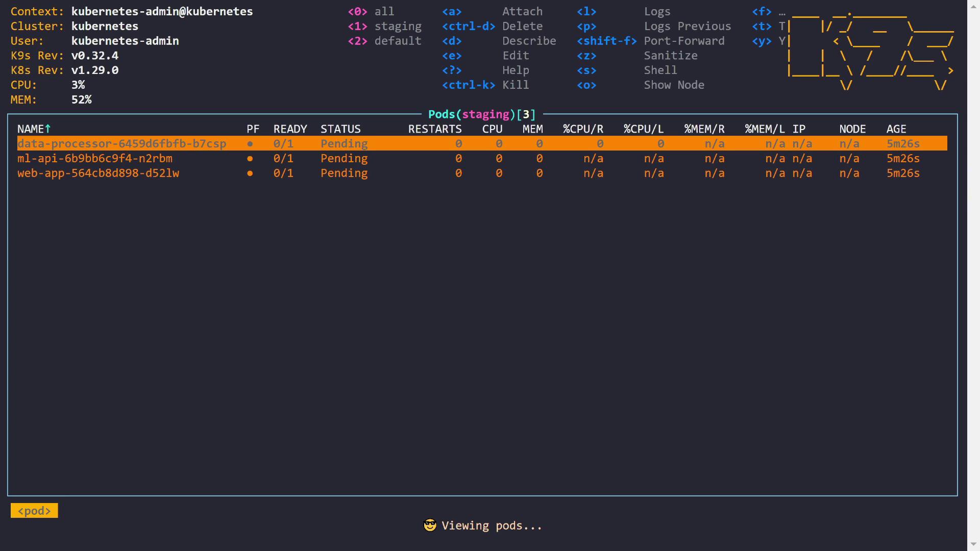Click the <ctrl-k> key hint
The height and width of the screenshot is (551, 980).
tap(468, 85)
